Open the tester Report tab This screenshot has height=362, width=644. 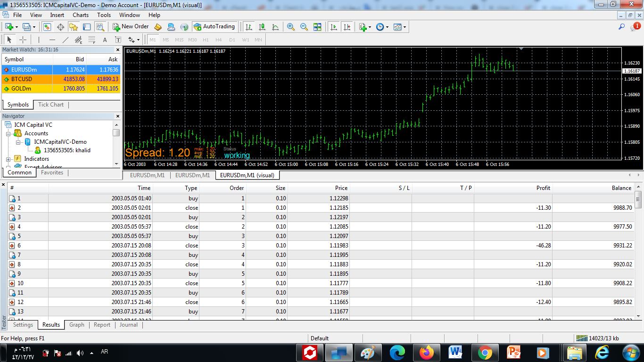[x=102, y=325]
